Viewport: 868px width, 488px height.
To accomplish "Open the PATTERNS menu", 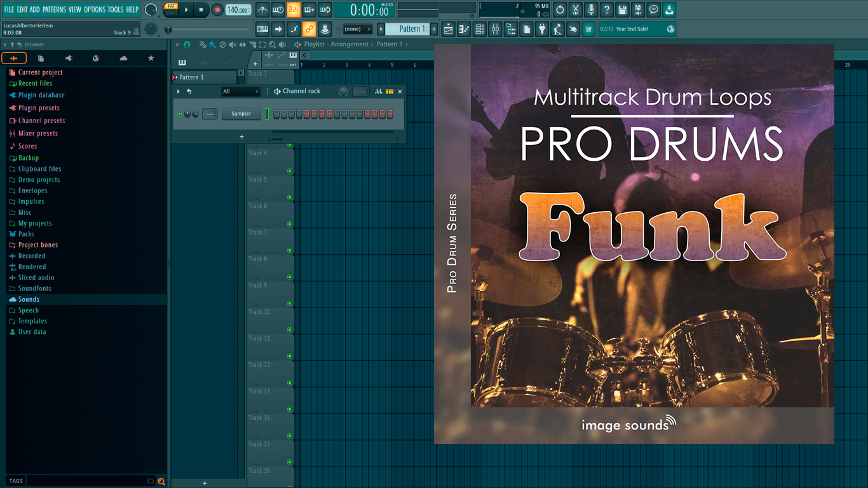I will (54, 10).
